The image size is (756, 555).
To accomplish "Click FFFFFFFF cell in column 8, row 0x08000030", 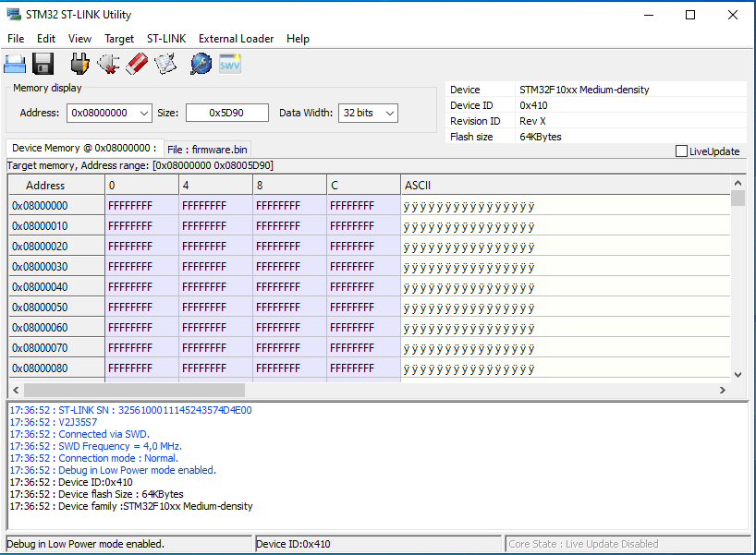I will pyautogui.click(x=290, y=267).
